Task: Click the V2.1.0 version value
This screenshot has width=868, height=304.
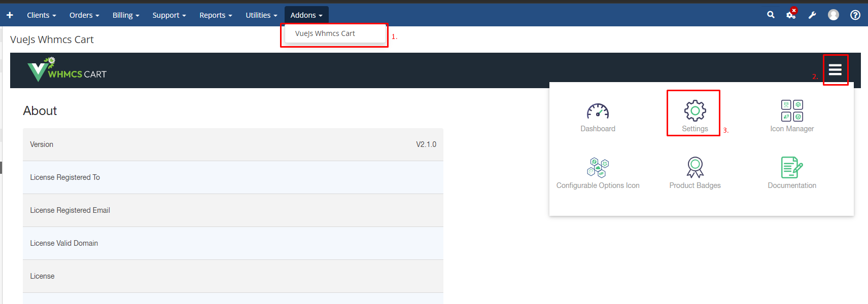Action: 426,144
